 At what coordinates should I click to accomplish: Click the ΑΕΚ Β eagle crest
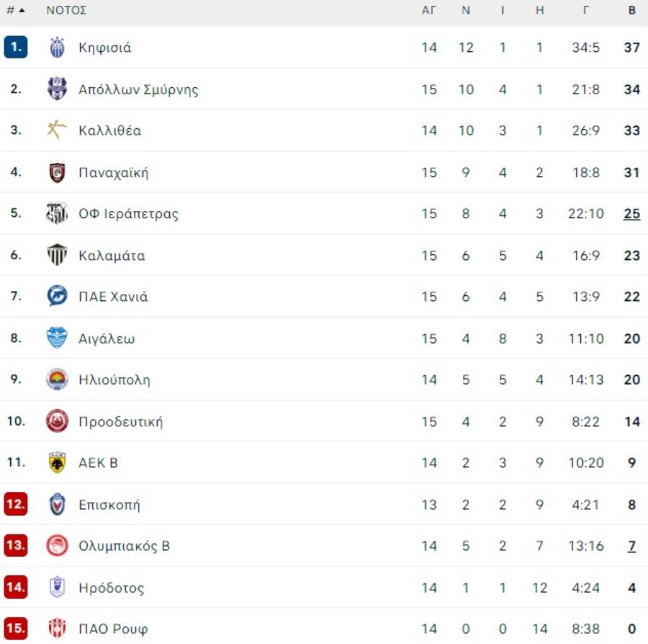pos(57,462)
